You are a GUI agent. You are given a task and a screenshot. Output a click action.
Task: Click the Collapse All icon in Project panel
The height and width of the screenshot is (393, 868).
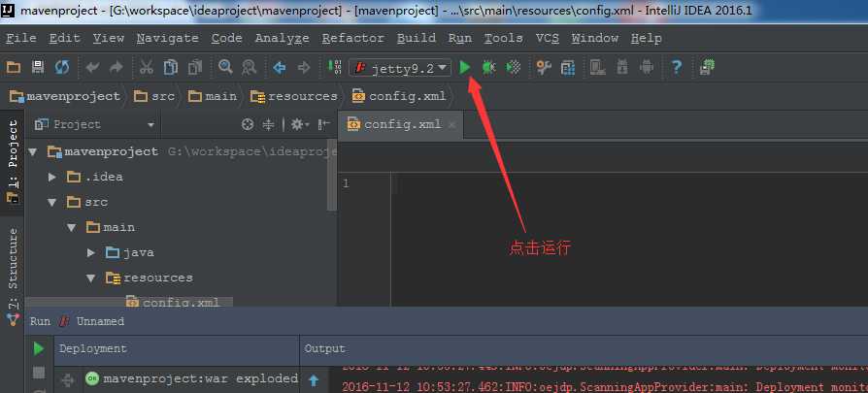(268, 124)
